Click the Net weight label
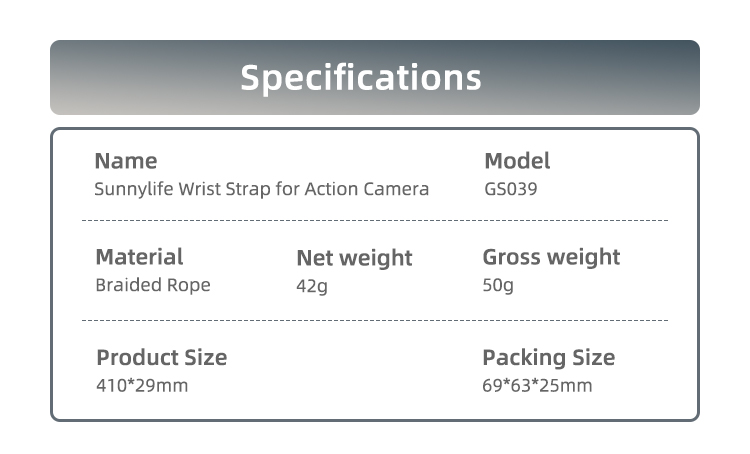This screenshot has height=454, width=750. pos(354,258)
